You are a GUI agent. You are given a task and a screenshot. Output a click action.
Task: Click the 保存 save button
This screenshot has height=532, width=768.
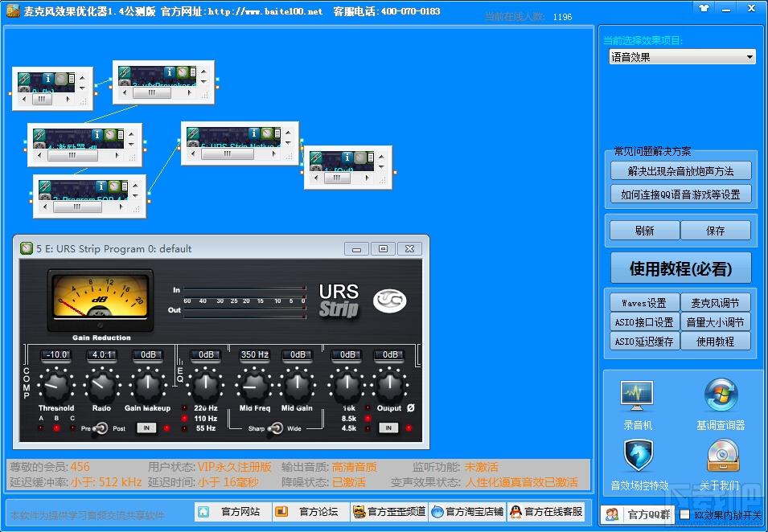point(715,231)
